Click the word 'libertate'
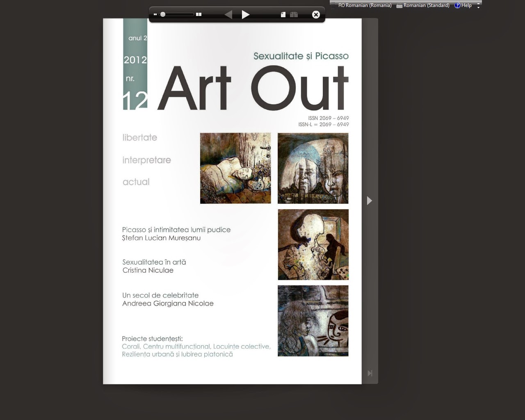Viewport: 525px width, 420px height. tap(140, 137)
